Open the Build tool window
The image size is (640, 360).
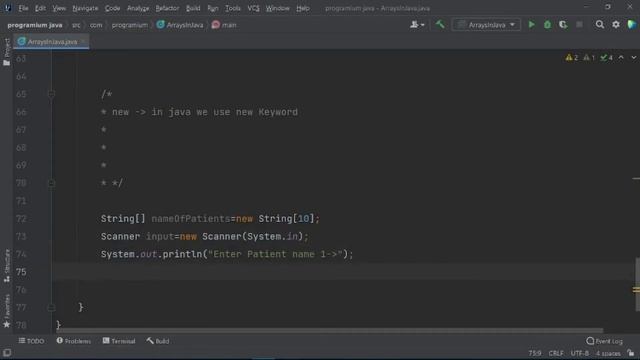158,341
